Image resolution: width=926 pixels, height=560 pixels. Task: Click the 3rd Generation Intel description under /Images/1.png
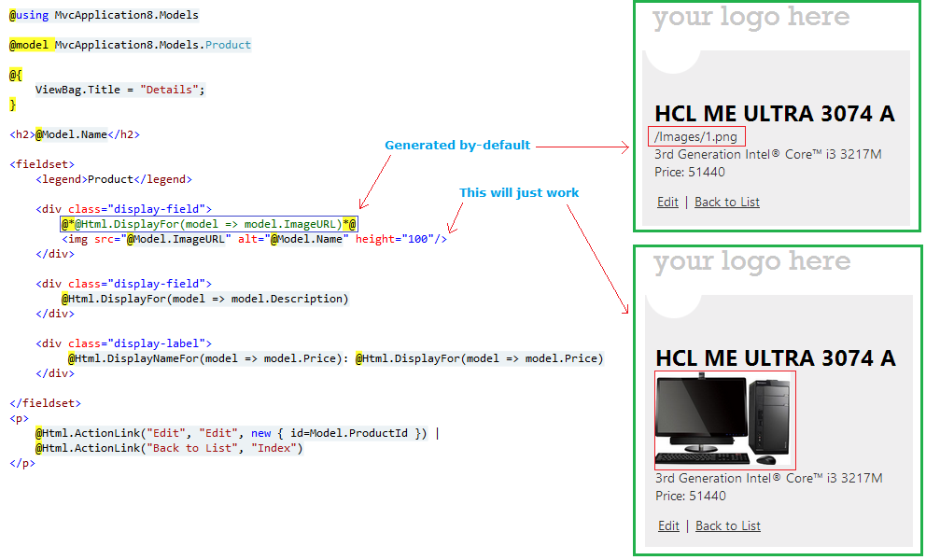(767, 154)
